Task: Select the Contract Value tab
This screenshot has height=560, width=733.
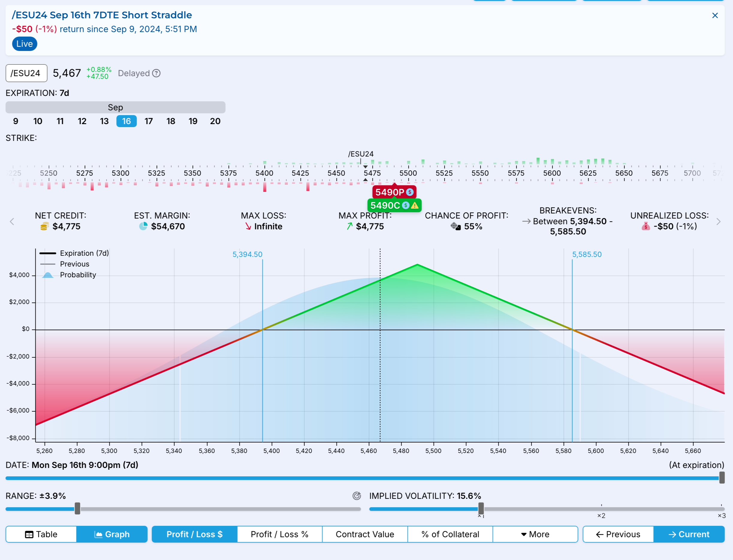Action: click(x=365, y=534)
